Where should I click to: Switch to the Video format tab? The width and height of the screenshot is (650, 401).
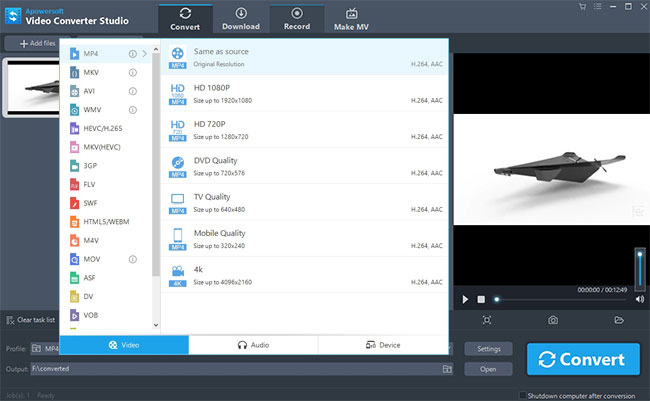click(124, 345)
